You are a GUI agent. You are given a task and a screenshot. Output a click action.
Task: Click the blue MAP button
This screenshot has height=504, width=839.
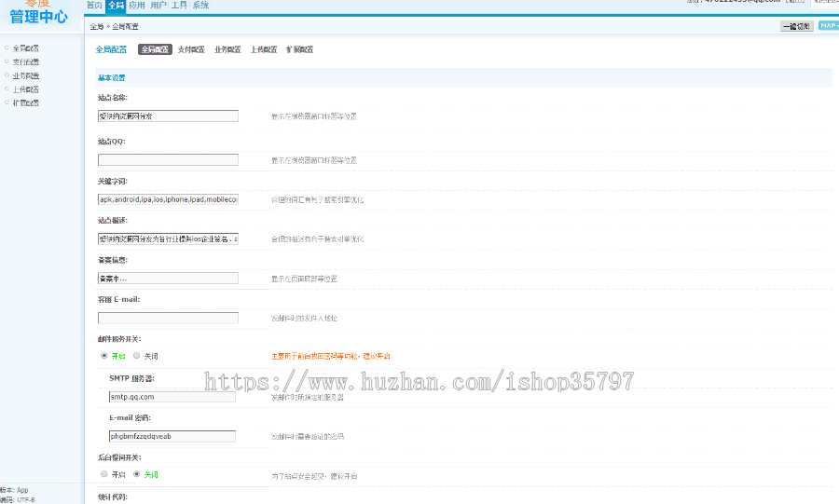(828, 26)
